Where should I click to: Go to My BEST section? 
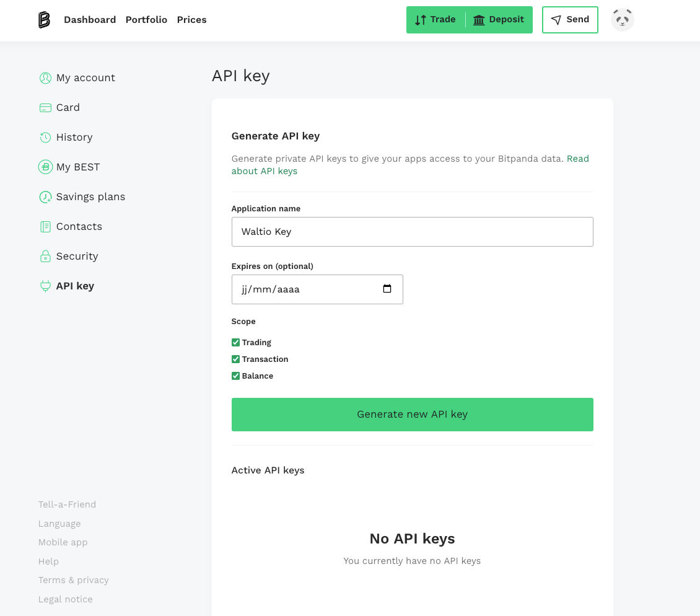pos(77,167)
